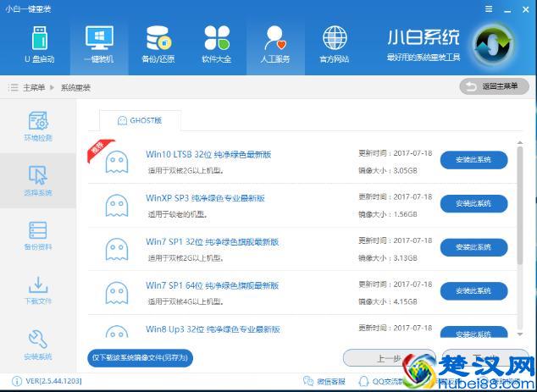Open the Win8 Up3 32位 纯净绿色专业最新版 title
The height and width of the screenshot is (392, 537).
[x=213, y=329]
